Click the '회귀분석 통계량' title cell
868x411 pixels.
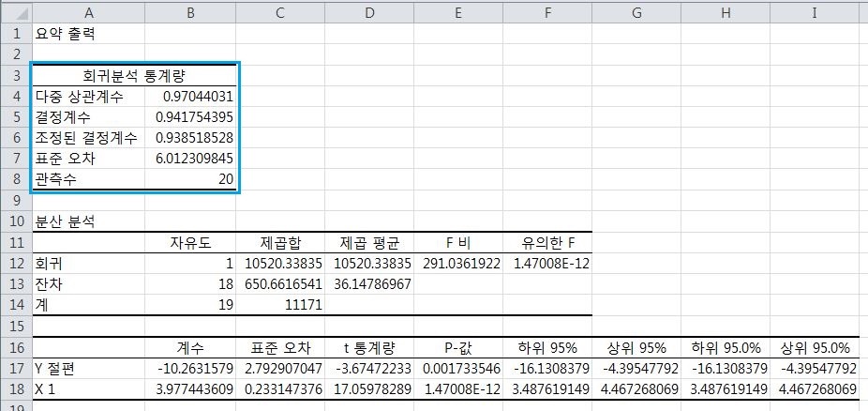(x=134, y=75)
